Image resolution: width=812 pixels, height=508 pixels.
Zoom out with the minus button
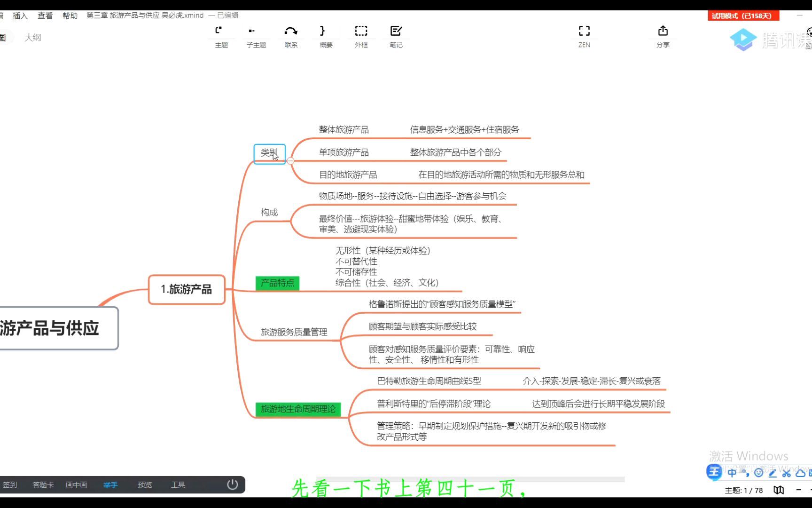[x=798, y=490]
